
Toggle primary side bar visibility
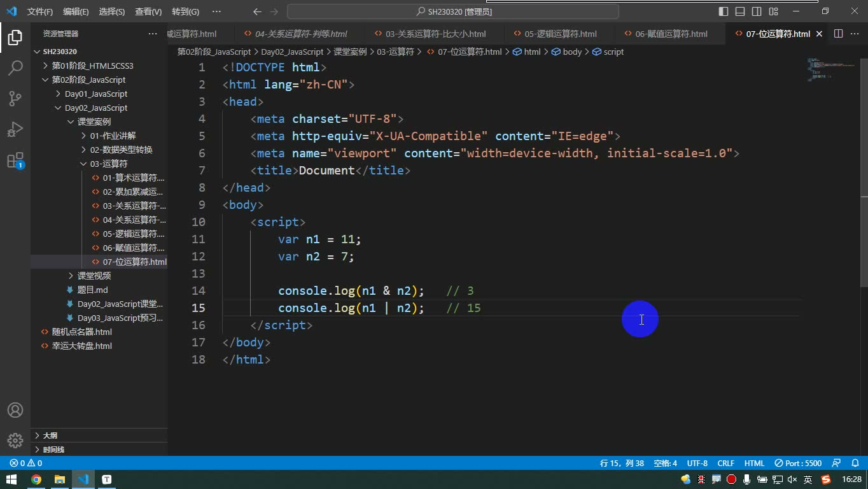(x=724, y=11)
